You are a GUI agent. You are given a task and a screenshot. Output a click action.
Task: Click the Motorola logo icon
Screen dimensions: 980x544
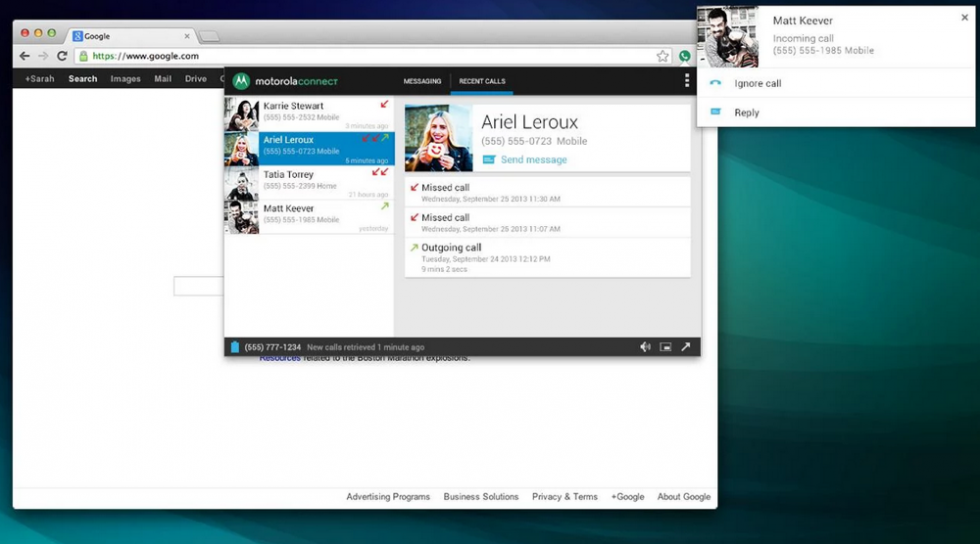point(241,81)
